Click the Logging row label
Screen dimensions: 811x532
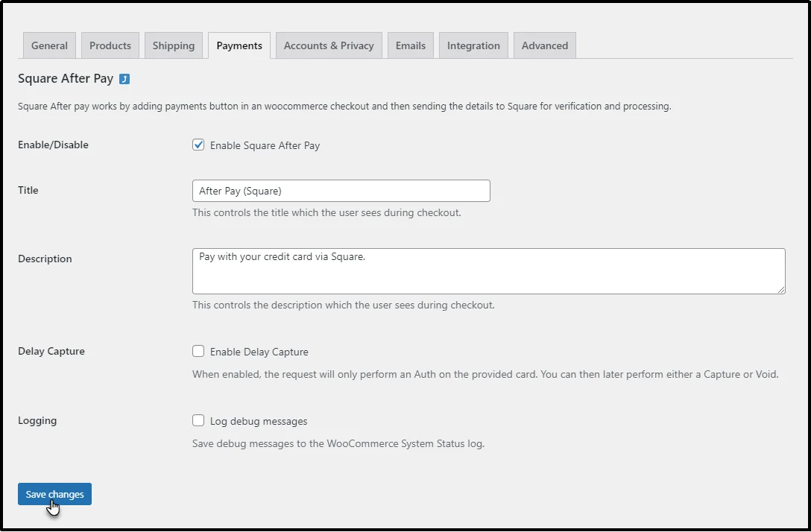(37, 421)
